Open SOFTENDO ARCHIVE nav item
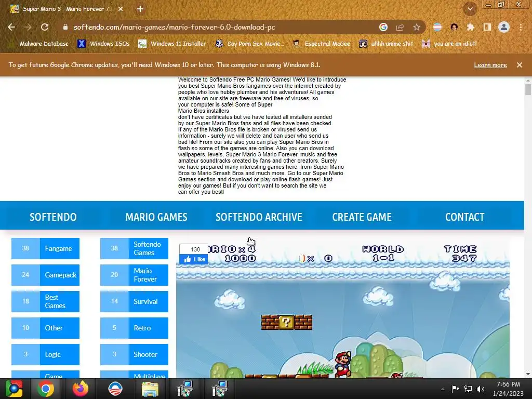The height and width of the screenshot is (399, 532). pos(259,217)
